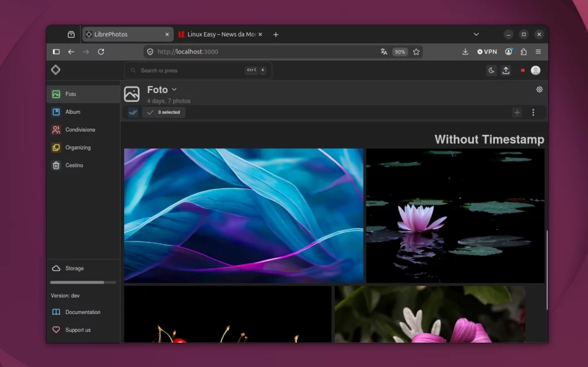Click the 4 days, 7 photos text

tap(169, 101)
